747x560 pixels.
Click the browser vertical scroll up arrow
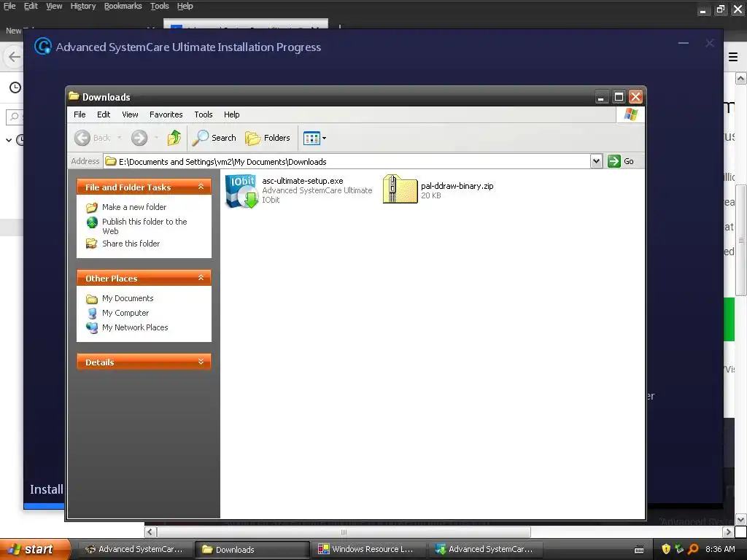pos(741,78)
